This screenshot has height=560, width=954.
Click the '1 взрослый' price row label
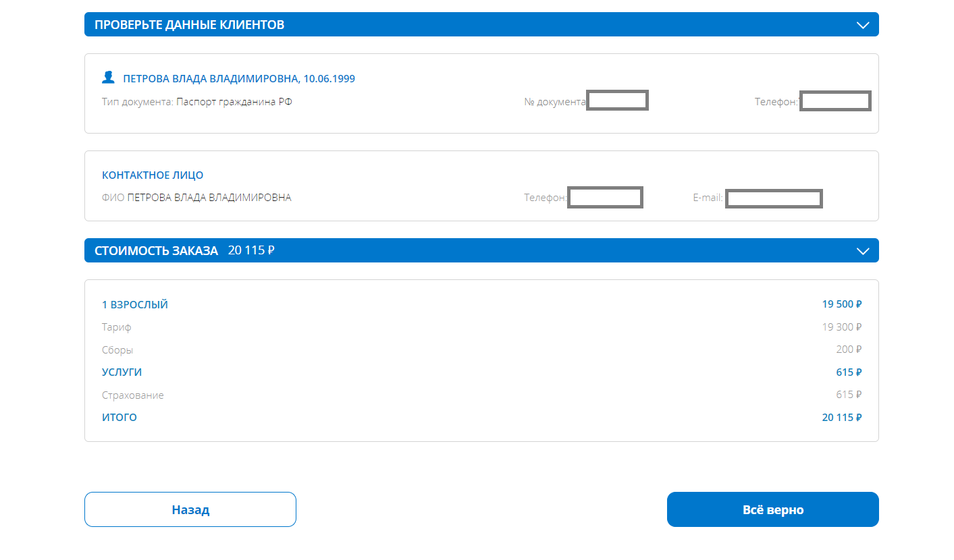[135, 305]
